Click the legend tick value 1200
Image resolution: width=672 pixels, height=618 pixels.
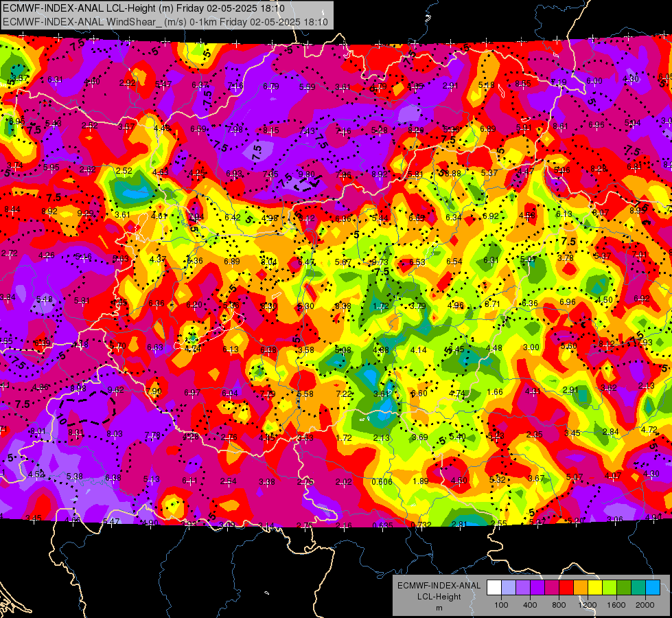coord(587,605)
